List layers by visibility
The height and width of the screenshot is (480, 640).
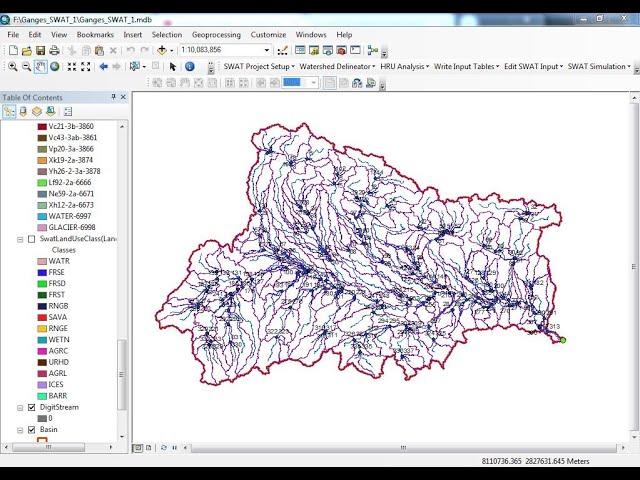coord(37,111)
